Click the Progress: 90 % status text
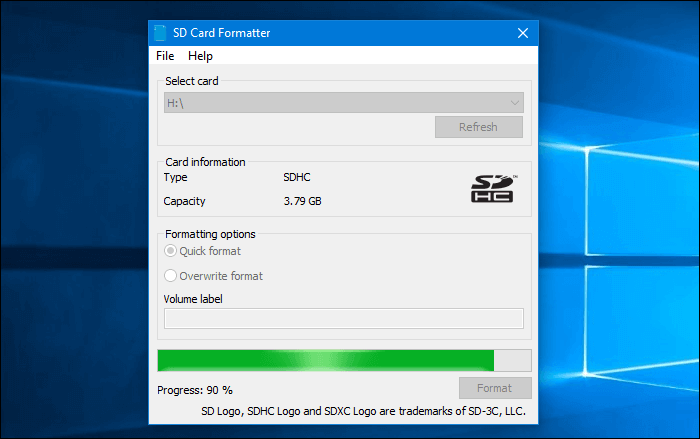 point(195,390)
